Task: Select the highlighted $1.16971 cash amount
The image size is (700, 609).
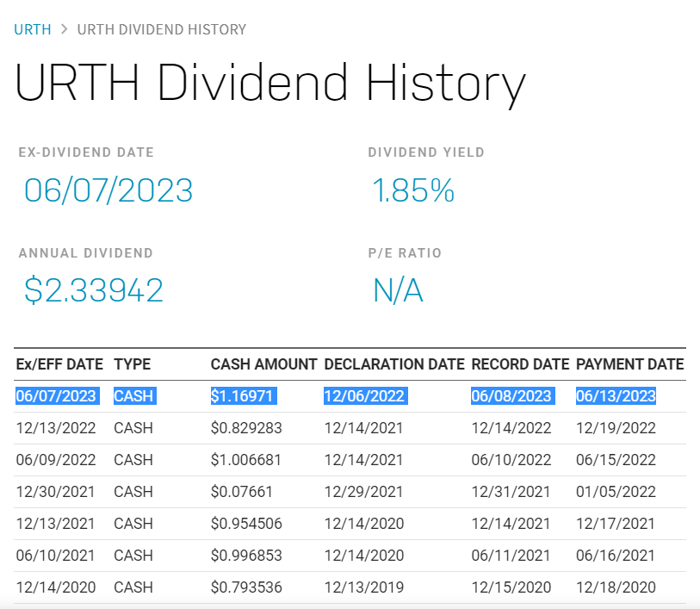Action: [x=244, y=396]
